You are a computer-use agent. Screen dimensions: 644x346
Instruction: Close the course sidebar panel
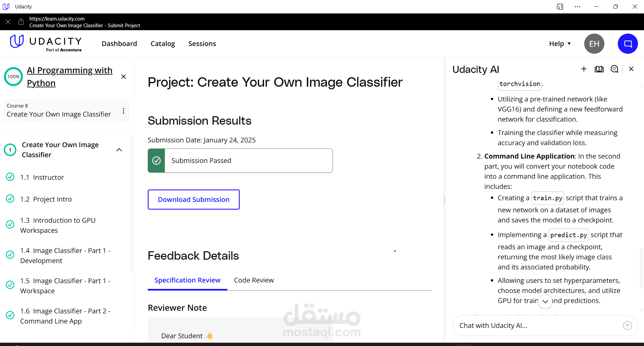pyautogui.click(x=124, y=77)
